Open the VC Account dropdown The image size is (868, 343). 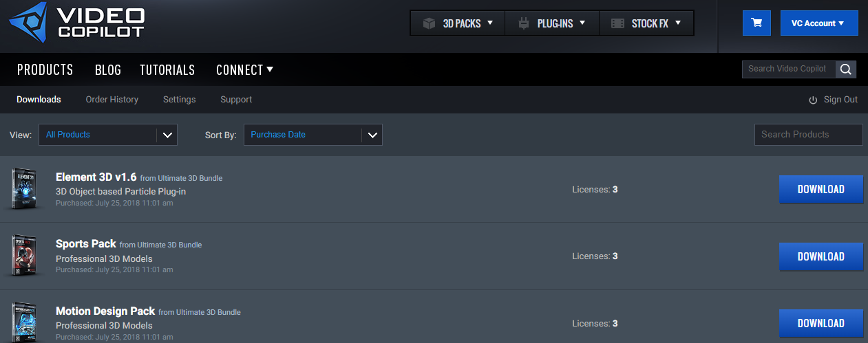(x=819, y=23)
